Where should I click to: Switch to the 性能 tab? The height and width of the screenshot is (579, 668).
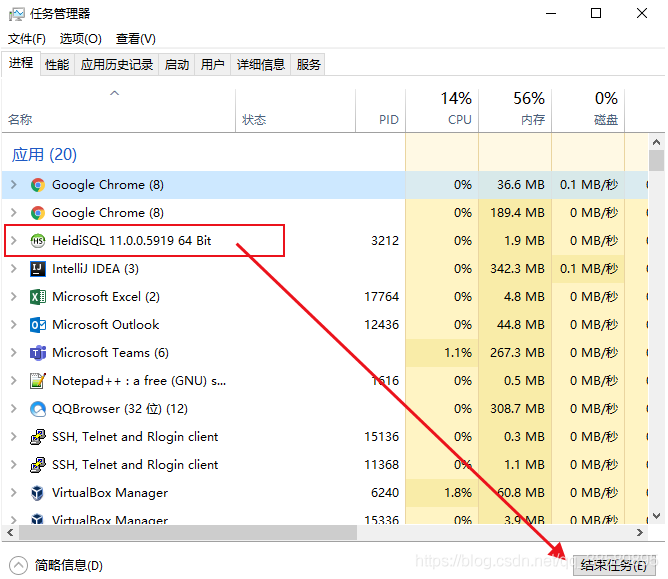coord(58,65)
